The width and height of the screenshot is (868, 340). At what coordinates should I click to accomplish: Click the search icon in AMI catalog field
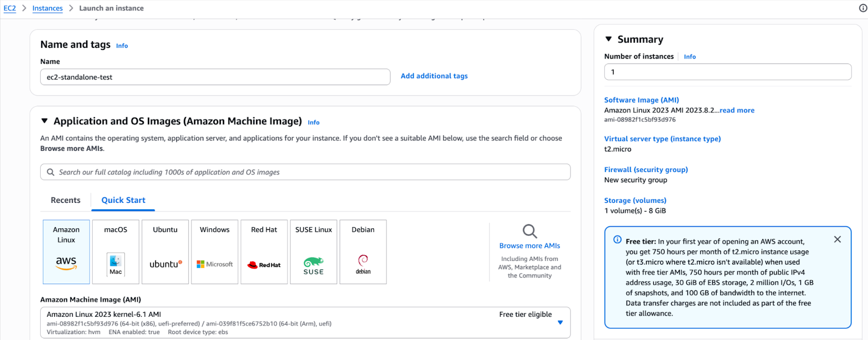click(50, 172)
